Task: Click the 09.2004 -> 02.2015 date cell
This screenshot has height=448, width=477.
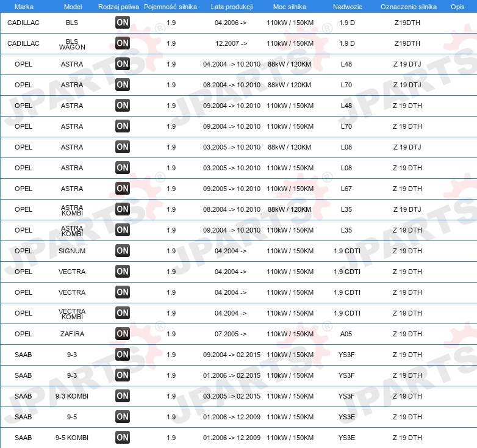Action: pyautogui.click(x=232, y=355)
